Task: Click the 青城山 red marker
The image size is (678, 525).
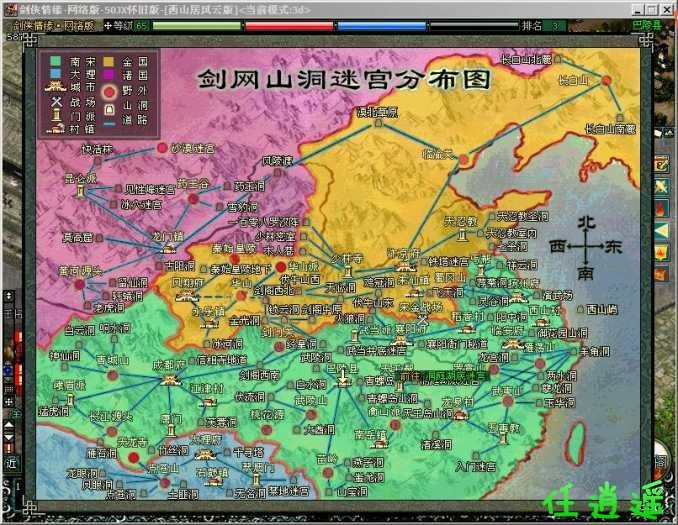Action: (112, 375)
